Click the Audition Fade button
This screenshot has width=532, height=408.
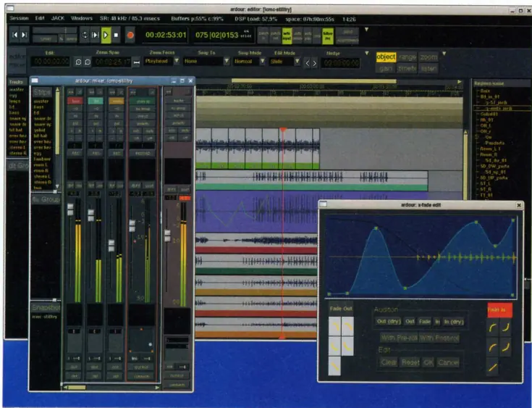424,321
